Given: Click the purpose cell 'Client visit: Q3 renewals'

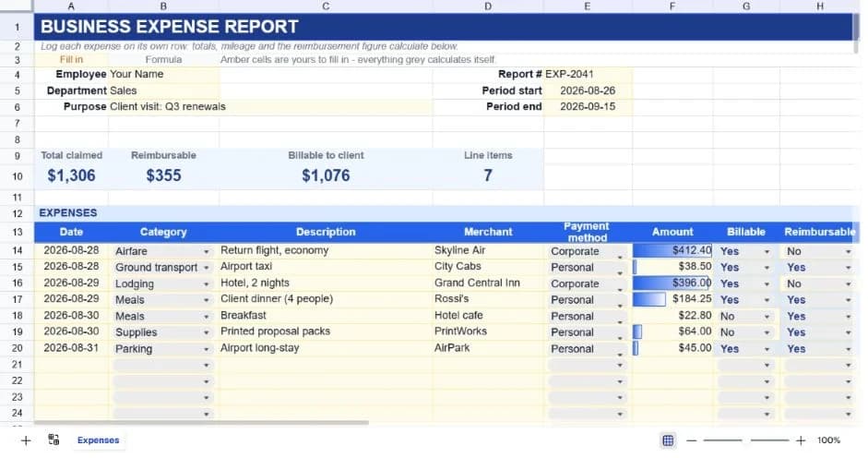Looking at the screenshot, I should [x=270, y=106].
